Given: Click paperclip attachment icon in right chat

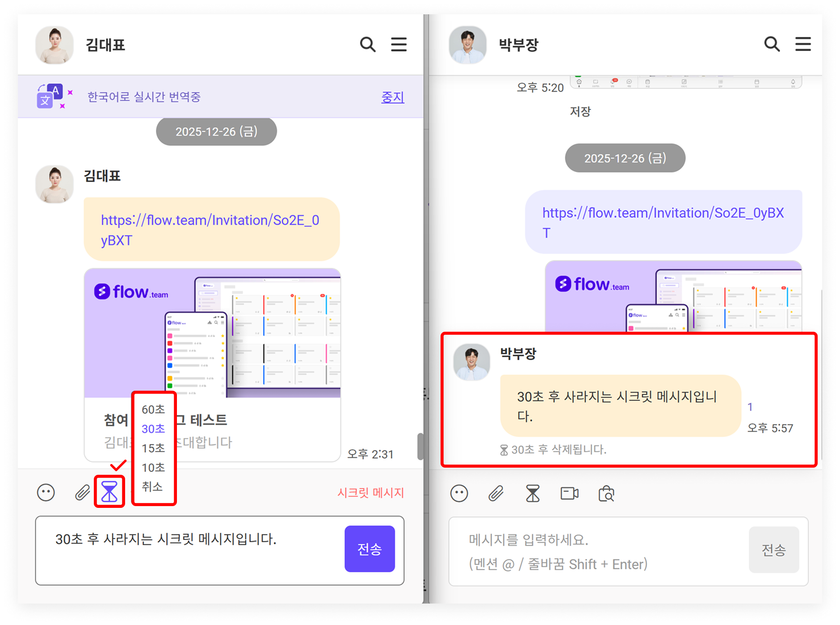Looking at the screenshot, I should pos(496,494).
